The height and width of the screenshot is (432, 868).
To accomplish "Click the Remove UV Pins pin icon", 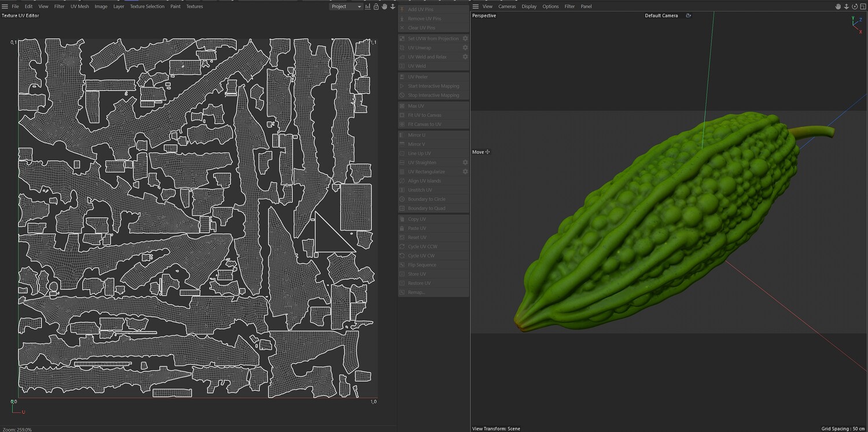I will coord(402,19).
